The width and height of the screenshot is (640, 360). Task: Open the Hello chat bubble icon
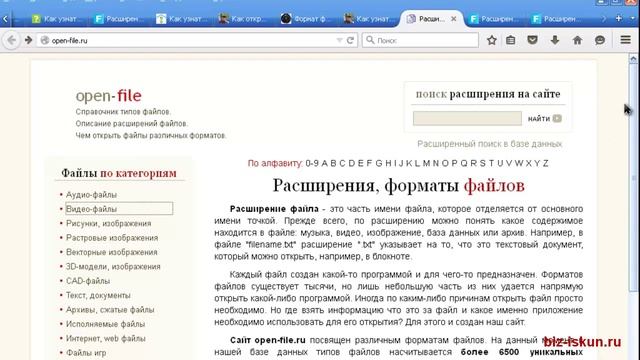coord(600,40)
